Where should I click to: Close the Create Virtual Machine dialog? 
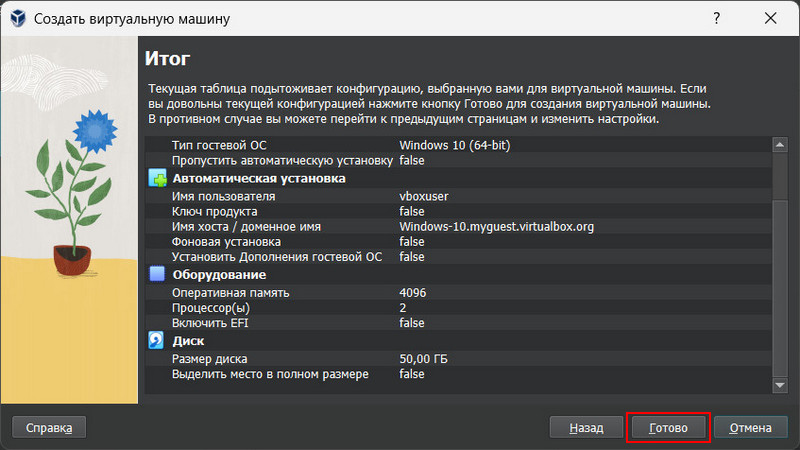pos(770,18)
